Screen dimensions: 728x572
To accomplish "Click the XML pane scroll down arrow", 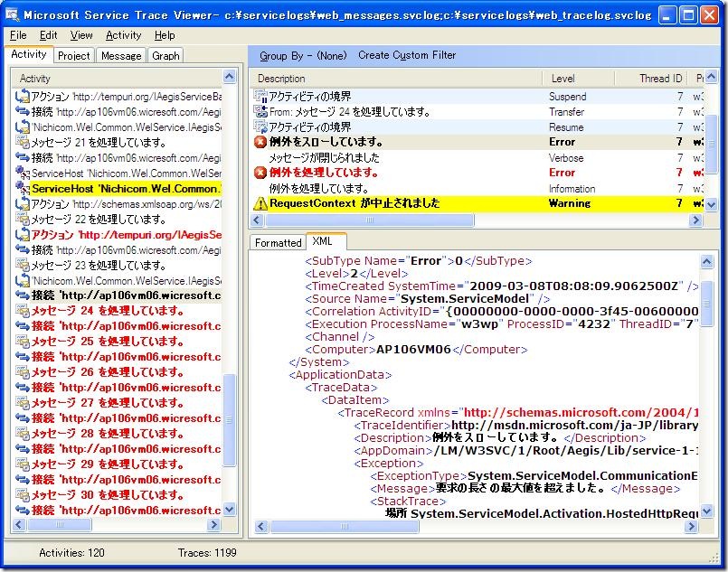I will pyautogui.click(x=706, y=511).
